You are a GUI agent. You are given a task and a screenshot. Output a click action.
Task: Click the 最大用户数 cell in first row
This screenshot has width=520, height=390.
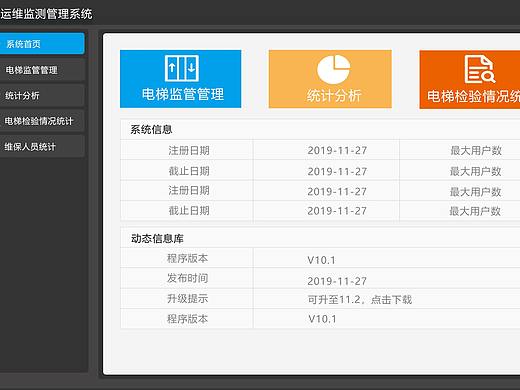click(476, 150)
